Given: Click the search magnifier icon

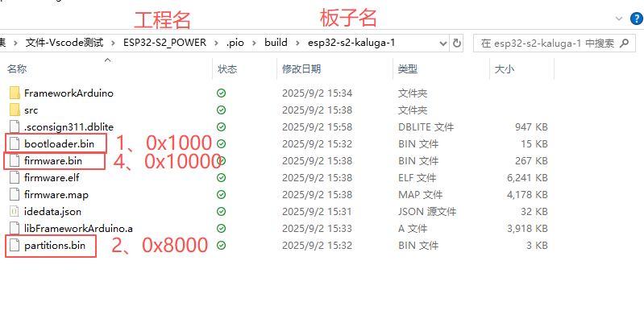Looking at the screenshot, I should click(x=624, y=43).
